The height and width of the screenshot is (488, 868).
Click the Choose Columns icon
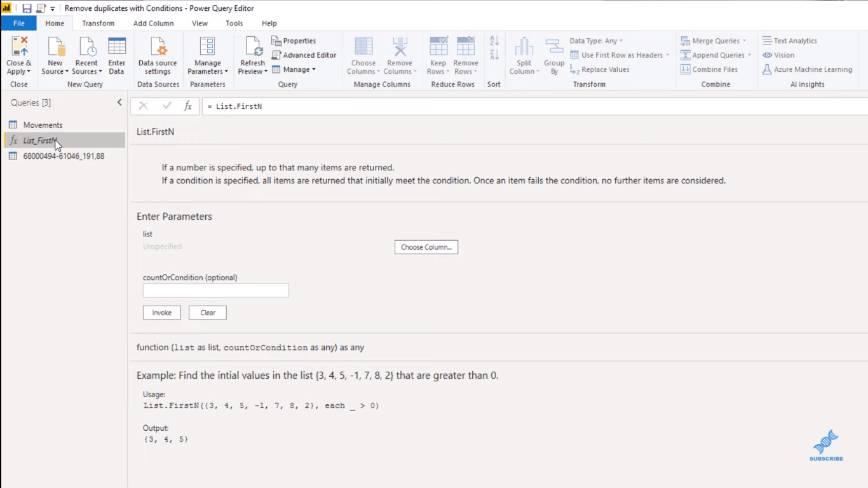coord(363,47)
